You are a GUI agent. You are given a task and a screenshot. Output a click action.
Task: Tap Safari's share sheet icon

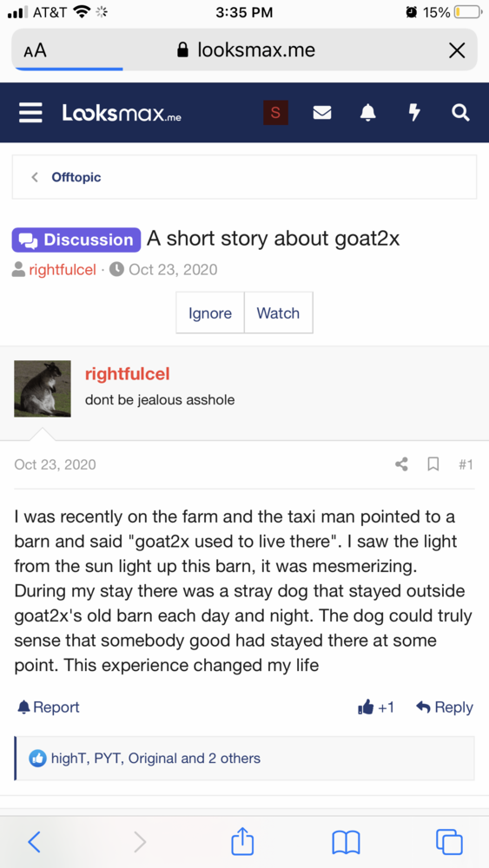(242, 841)
